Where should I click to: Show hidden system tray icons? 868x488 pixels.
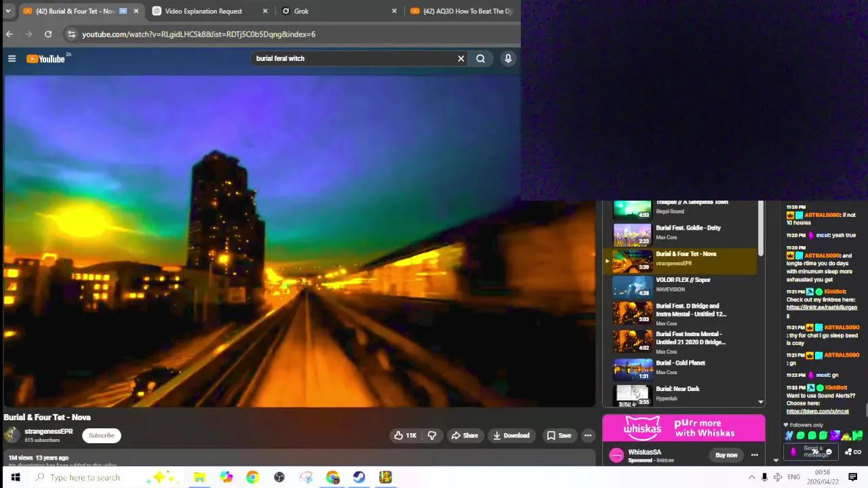pos(751,477)
